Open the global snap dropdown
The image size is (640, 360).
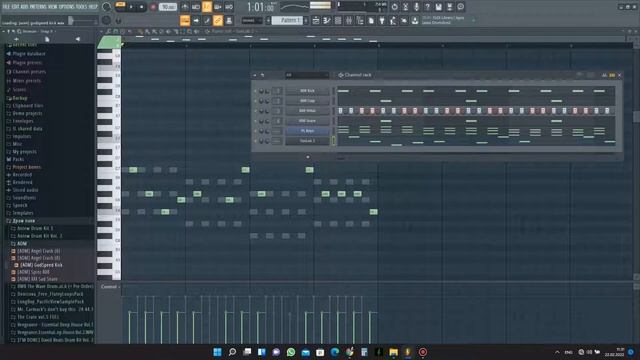pos(252,20)
